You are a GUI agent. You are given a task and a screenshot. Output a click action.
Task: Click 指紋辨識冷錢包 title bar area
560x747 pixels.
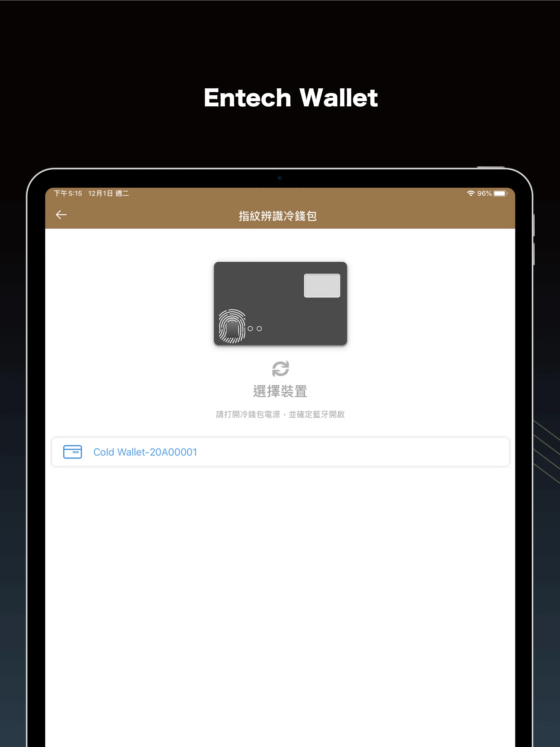(281, 215)
